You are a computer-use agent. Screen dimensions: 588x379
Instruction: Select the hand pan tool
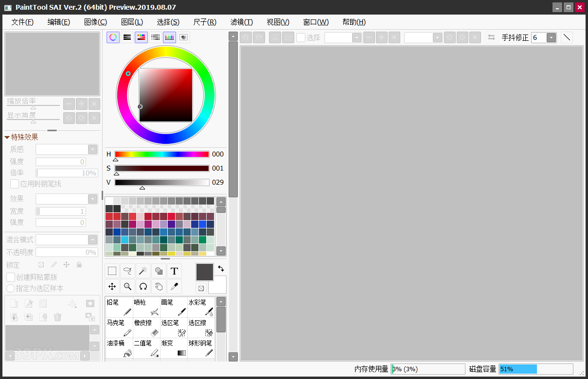tap(159, 287)
